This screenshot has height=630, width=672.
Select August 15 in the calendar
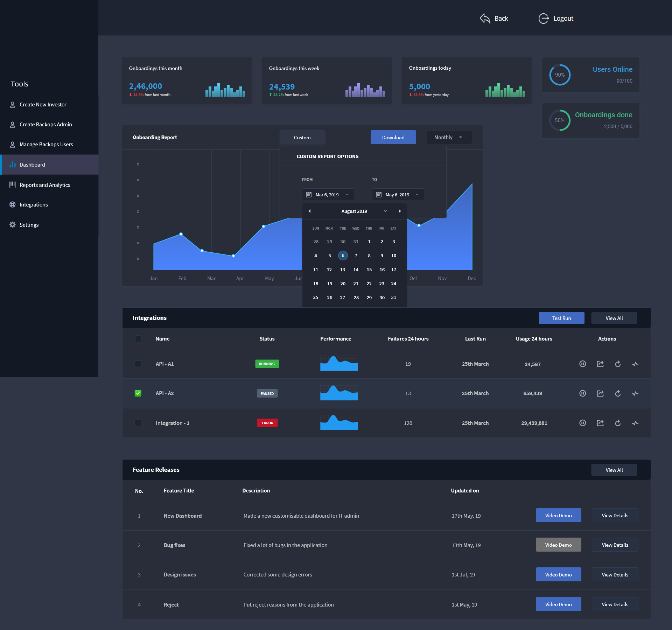click(369, 270)
